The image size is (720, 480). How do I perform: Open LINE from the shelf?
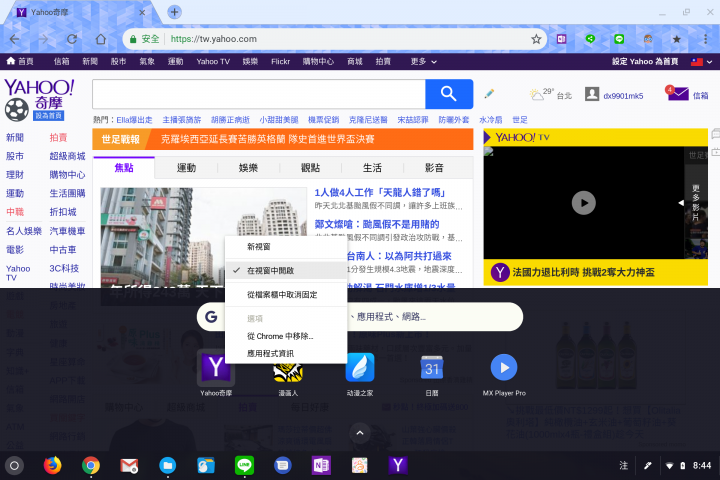click(244, 465)
